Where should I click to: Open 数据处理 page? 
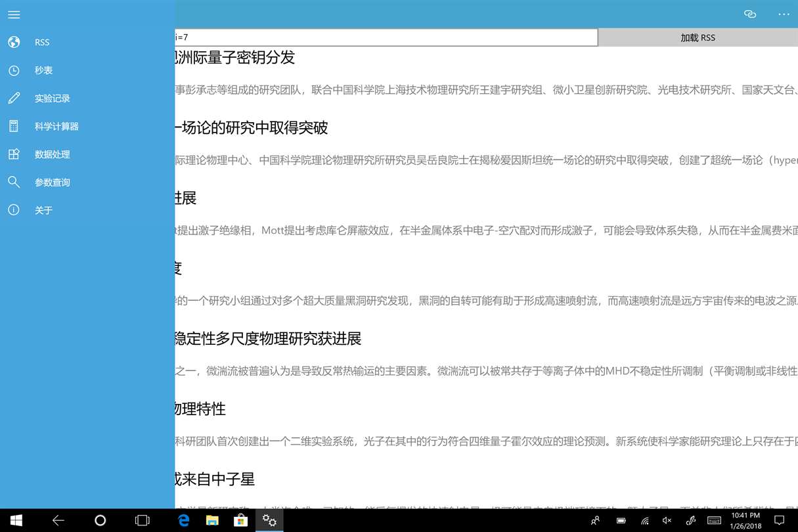point(87,154)
